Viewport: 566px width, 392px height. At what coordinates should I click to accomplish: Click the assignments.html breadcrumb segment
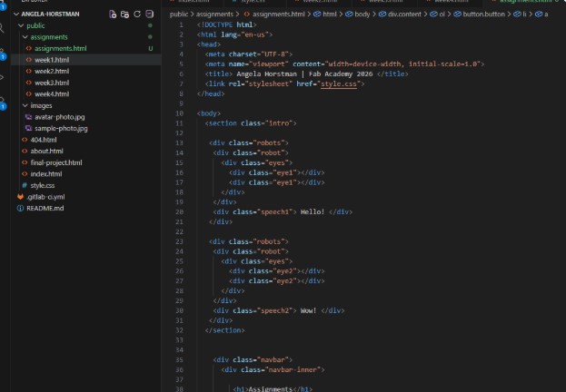(x=279, y=14)
